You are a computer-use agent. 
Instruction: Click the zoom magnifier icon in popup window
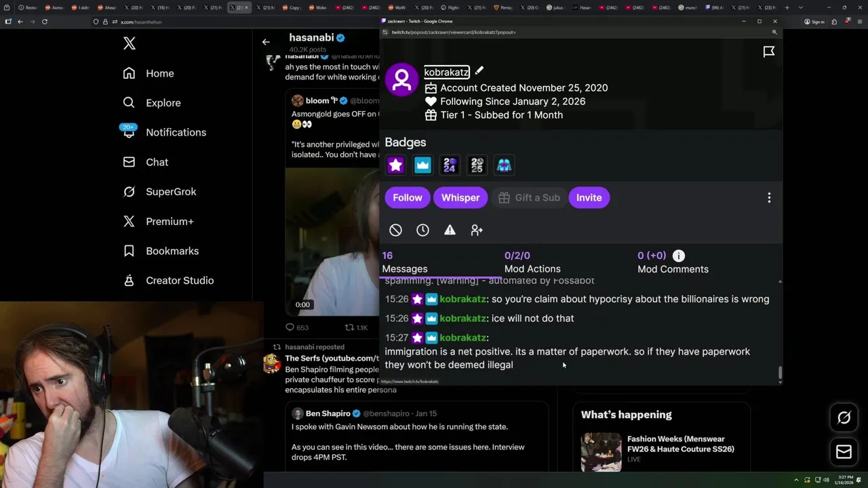point(774,32)
